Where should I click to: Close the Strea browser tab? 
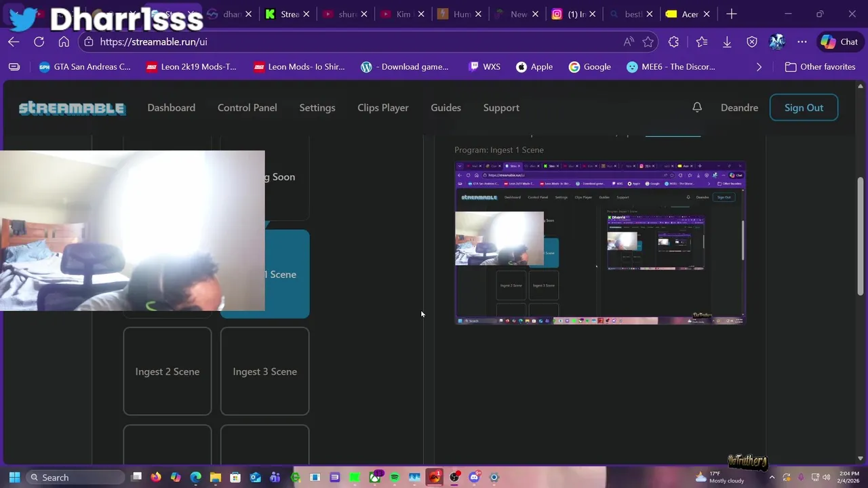point(306,14)
